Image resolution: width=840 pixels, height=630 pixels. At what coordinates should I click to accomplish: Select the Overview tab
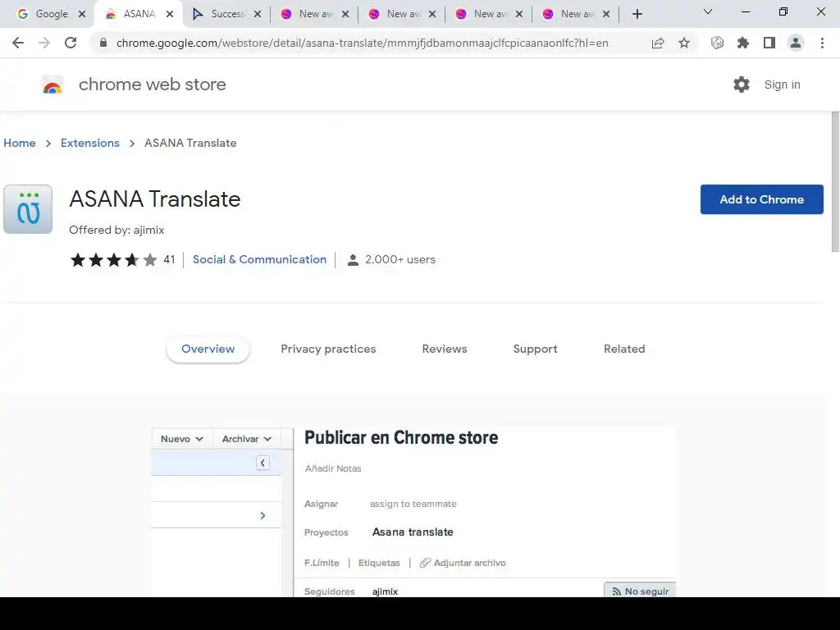click(208, 349)
